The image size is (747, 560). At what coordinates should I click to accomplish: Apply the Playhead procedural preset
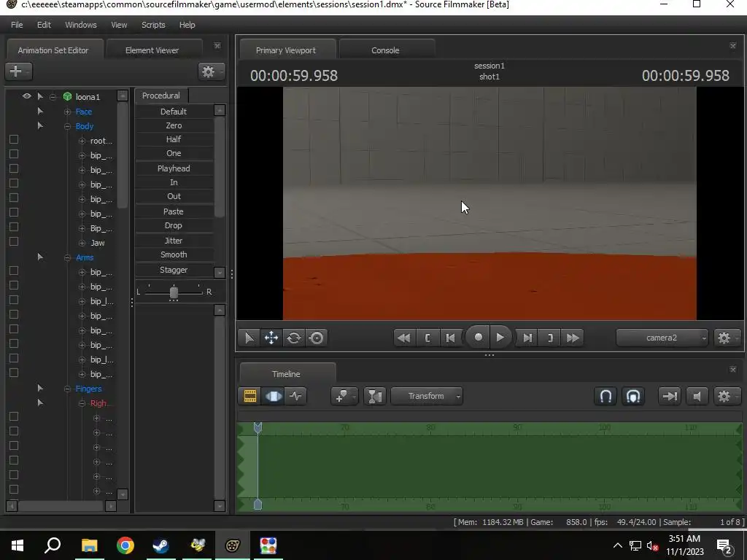coord(174,168)
